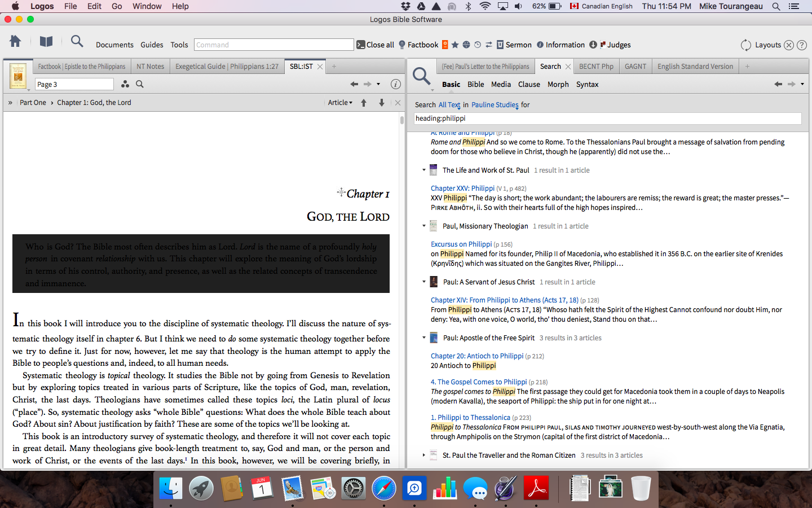The height and width of the screenshot is (508, 812).
Task: Select the Media search type
Action: click(501, 84)
